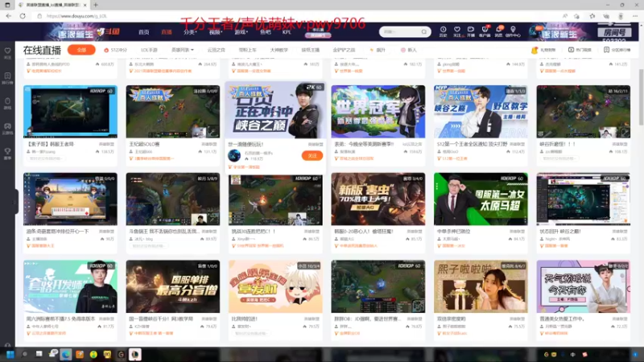
Task: Open the KPL menu item
Action: tap(287, 31)
